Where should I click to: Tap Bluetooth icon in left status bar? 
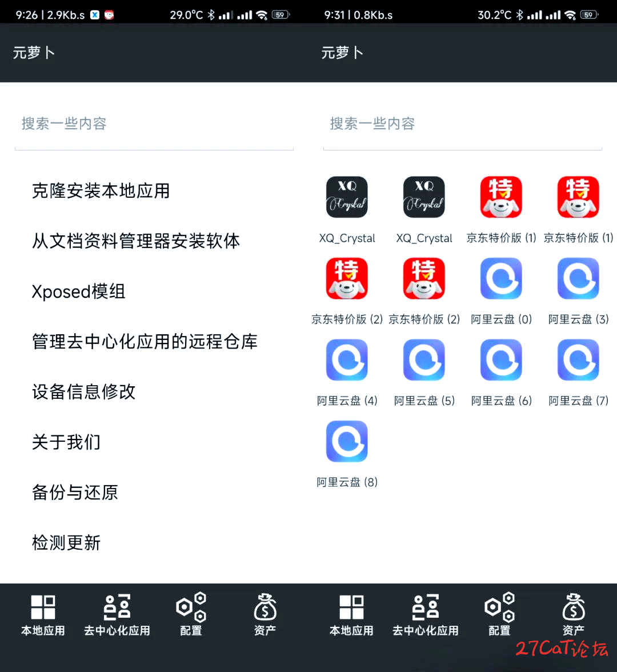pos(211,15)
